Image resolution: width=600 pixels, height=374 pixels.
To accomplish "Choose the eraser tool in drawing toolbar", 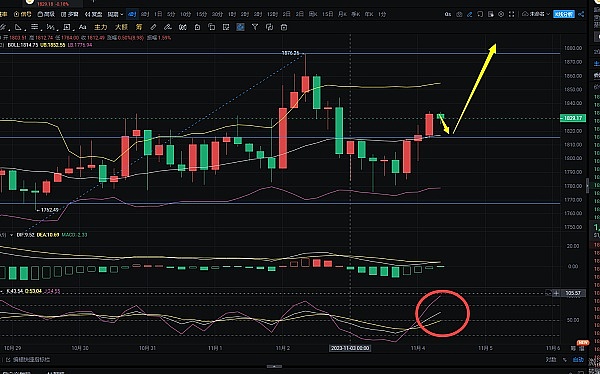I will [168, 27].
